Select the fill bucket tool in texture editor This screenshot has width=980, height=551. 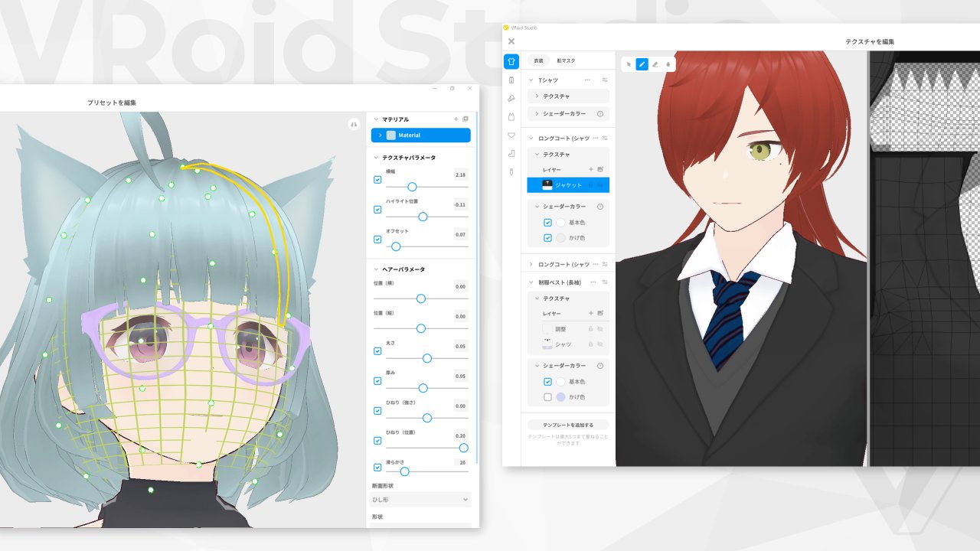click(668, 64)
